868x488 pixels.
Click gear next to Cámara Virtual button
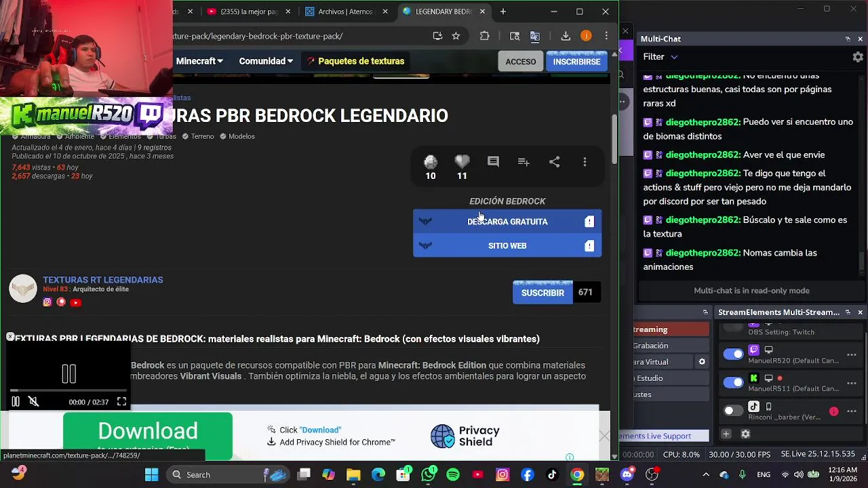pyautogui.click(x=702, y=362)
